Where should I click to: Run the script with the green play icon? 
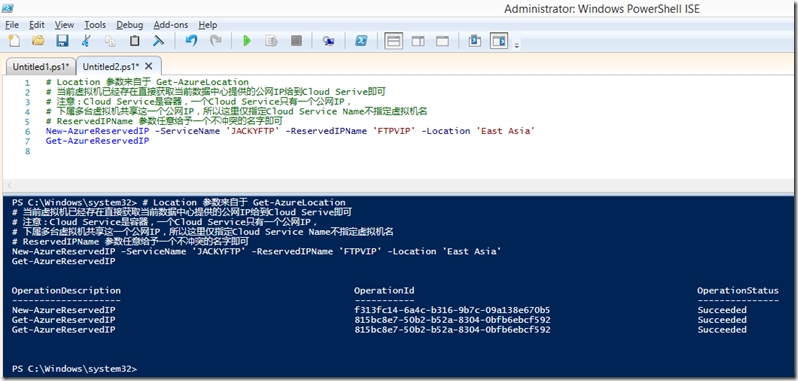click(247, 41)
